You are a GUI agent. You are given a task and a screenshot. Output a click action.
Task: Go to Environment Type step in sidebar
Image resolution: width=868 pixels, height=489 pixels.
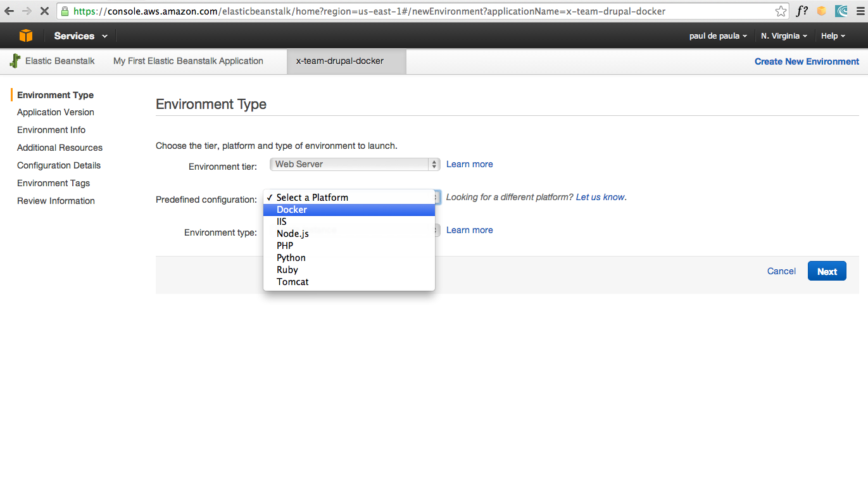pyautogui.click(x=55, y=95)
